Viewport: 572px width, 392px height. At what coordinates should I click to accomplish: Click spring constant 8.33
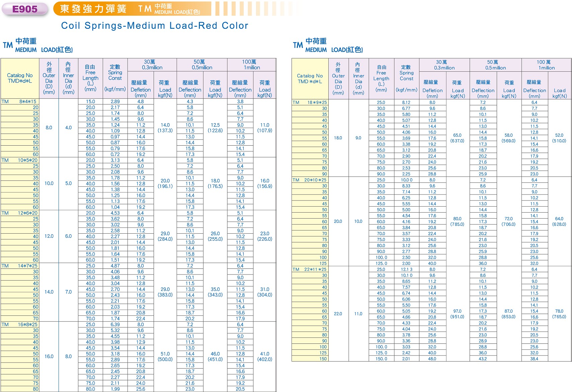[x=406, y=186]
